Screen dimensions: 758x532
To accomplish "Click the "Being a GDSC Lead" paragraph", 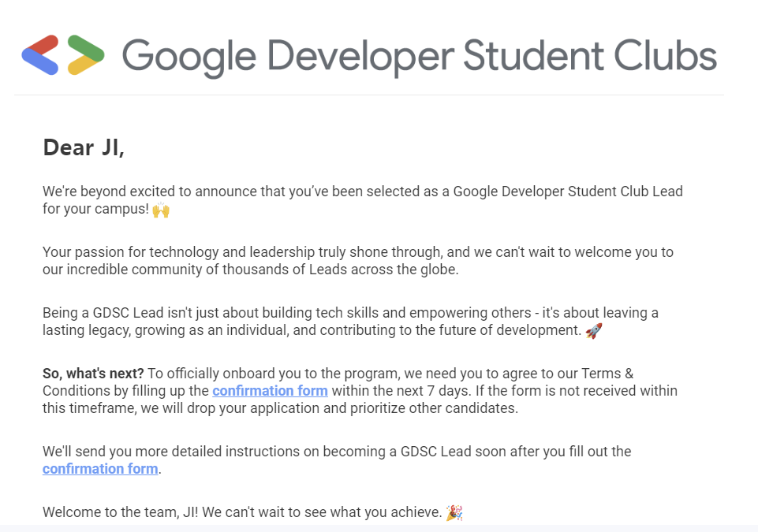I will point(350,322).
